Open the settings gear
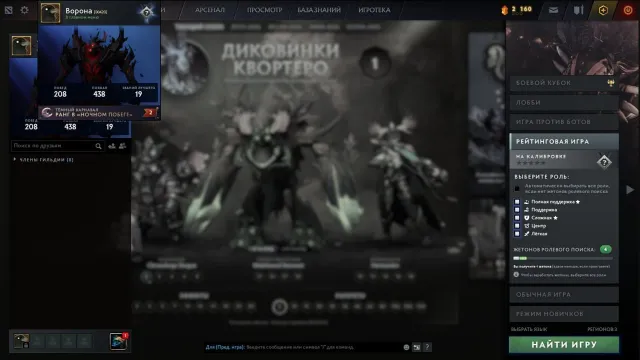The width and height of the screenshot is (640, 360). 24,10
